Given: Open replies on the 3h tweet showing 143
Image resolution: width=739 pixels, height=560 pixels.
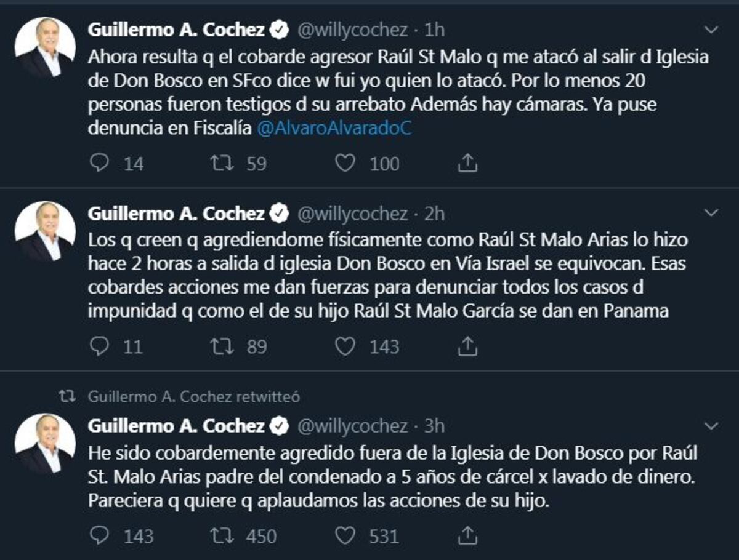Looking at the screenshot, I should coord(99,537).
